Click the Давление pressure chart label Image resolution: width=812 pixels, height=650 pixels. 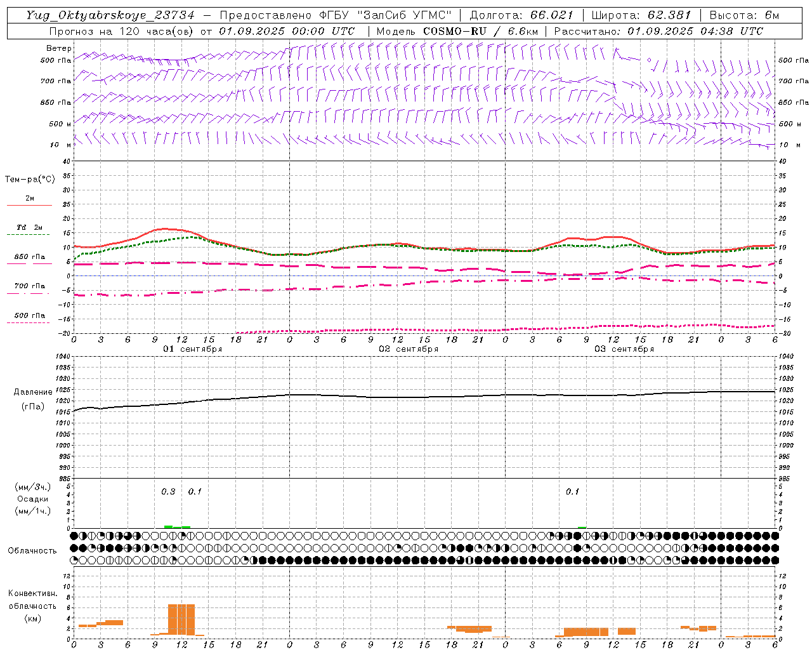tap(33, 392)
